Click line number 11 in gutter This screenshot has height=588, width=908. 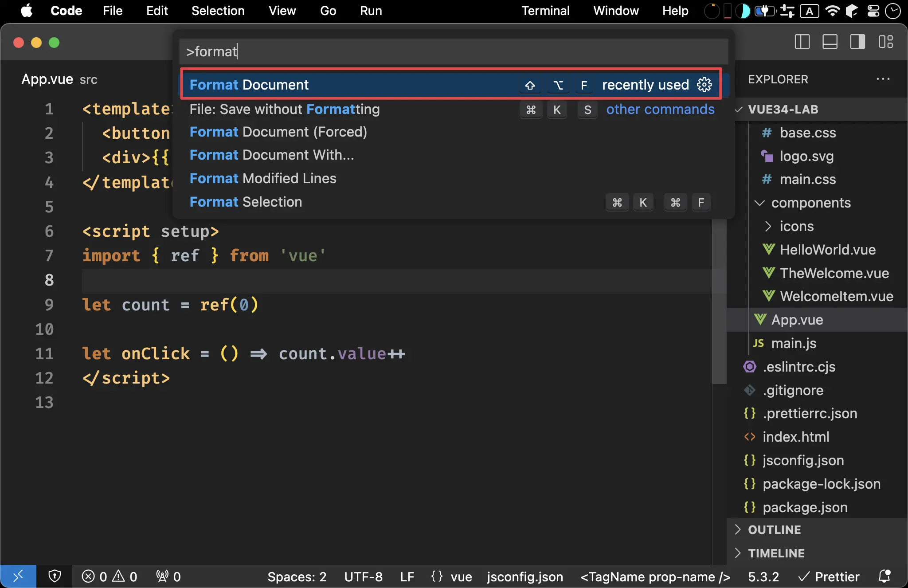[x=44, y=353]
